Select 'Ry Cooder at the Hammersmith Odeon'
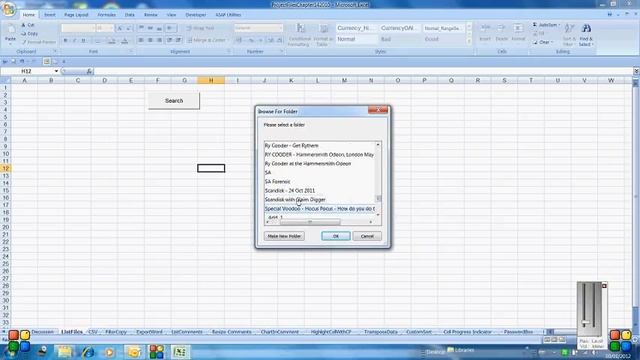The height and width of the screenshot is (360, 640). [x=308, y=163]
